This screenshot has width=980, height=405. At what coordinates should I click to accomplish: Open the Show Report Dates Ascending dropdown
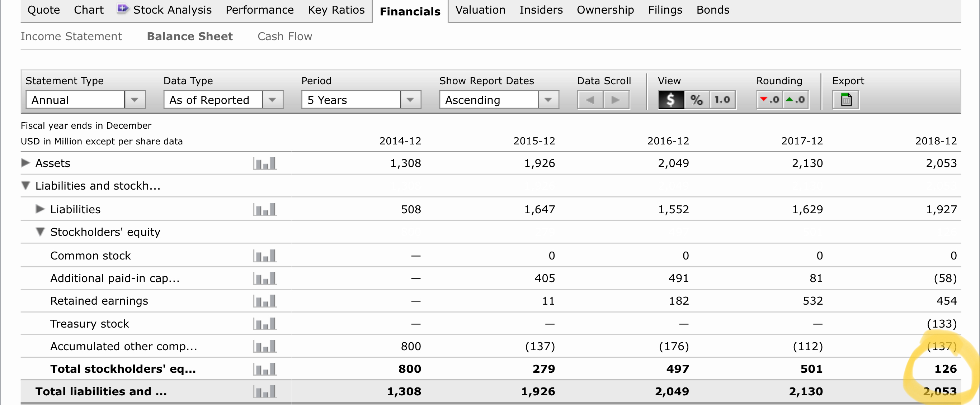click(548, 100)
